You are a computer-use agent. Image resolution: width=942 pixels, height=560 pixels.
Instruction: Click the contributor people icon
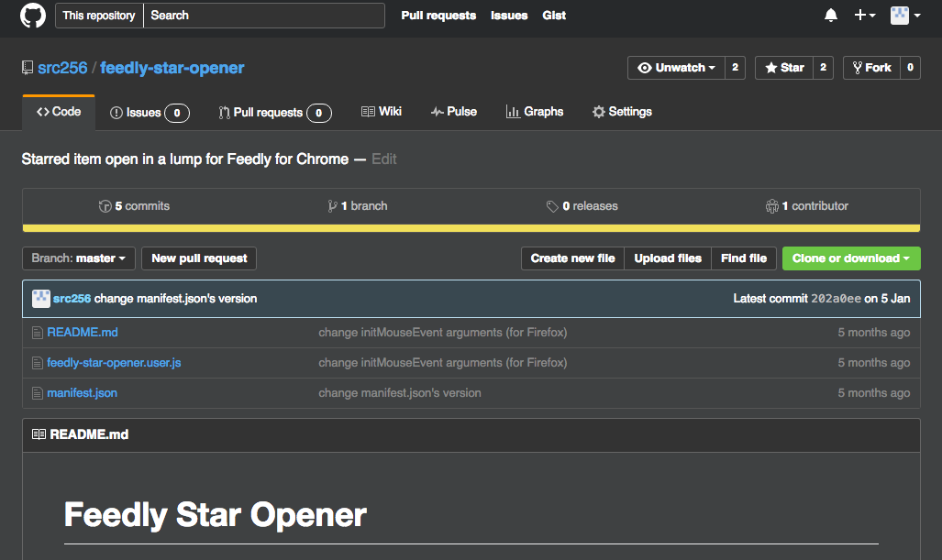[x=772, y=206]
